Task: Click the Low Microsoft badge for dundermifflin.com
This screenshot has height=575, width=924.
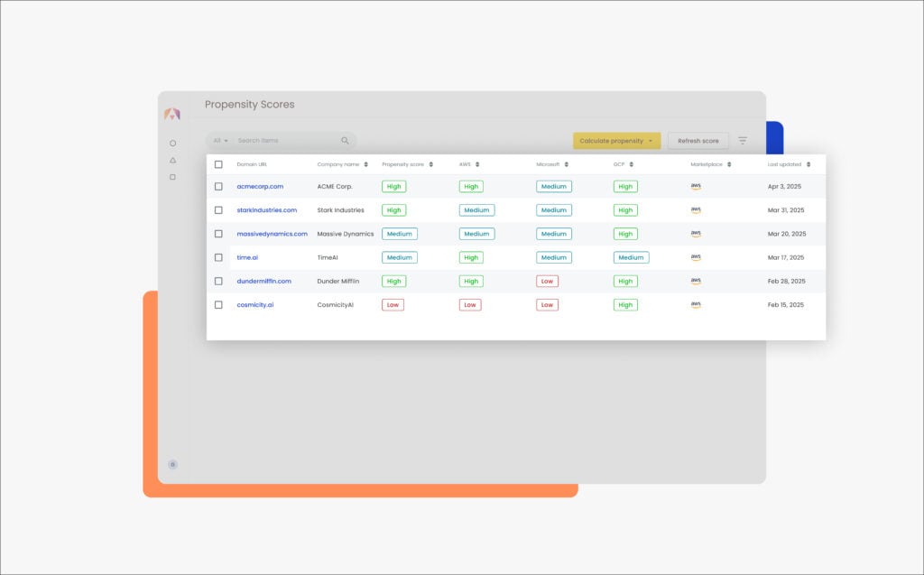Action: [547, 282]
